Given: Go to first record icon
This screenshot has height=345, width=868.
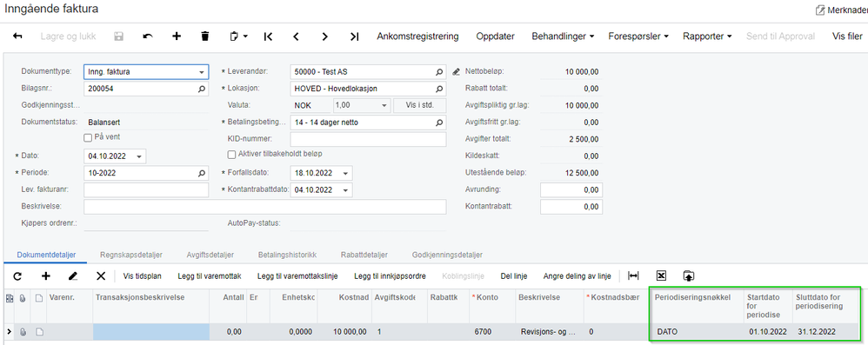Looking at the screenshot, I should click(268, 36).
